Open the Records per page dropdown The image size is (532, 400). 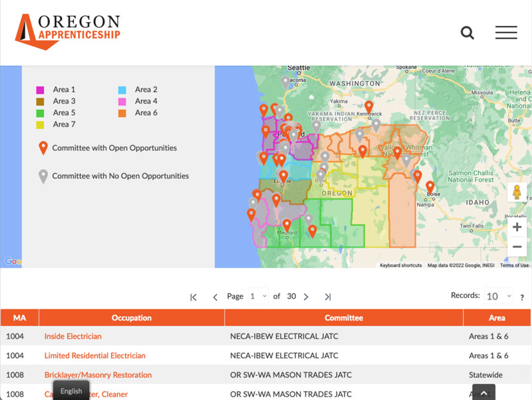[x=498, y=296]
